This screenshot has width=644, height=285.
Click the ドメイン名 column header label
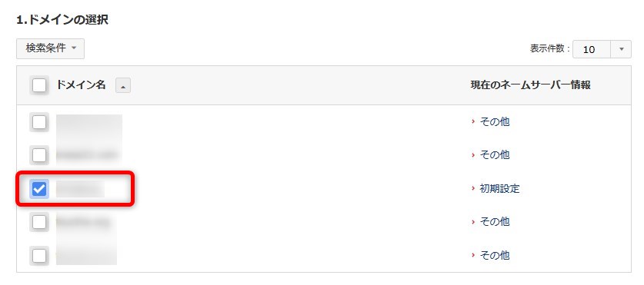point(81,85)
